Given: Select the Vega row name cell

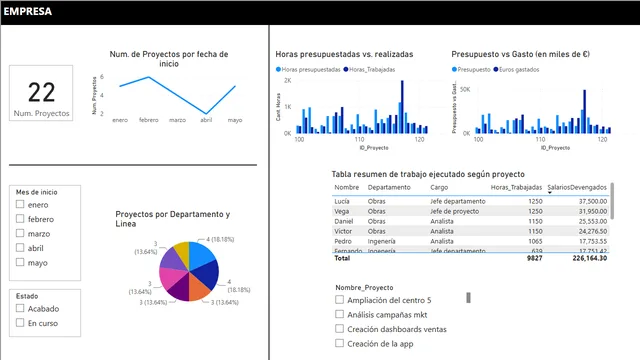Looking at the screenshot, I should coord(342,211).
